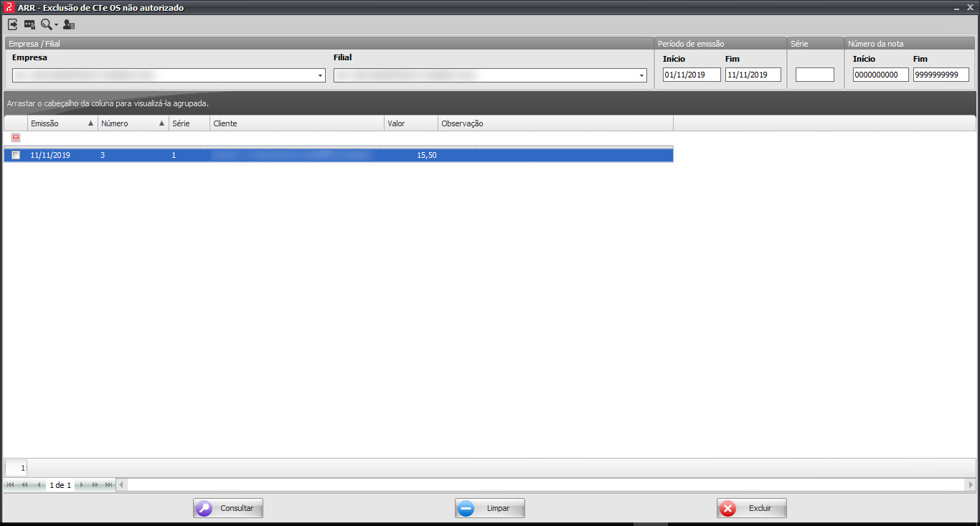Click the user profile icon in toolbar
Viewport: 980px width, 526px height.
69,24
